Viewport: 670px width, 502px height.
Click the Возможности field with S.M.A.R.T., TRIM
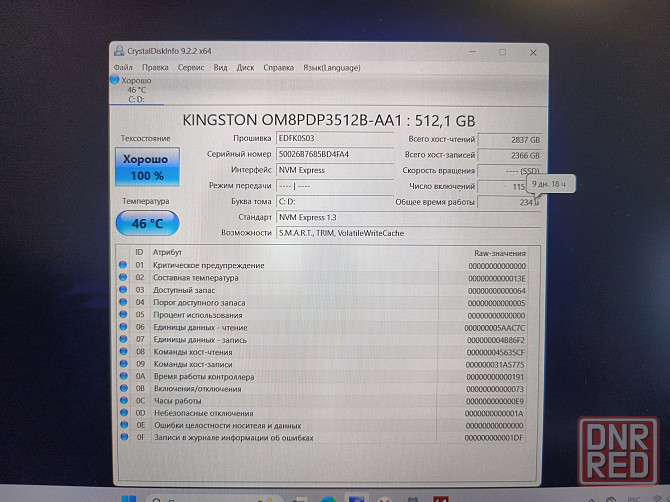point(408,233)
